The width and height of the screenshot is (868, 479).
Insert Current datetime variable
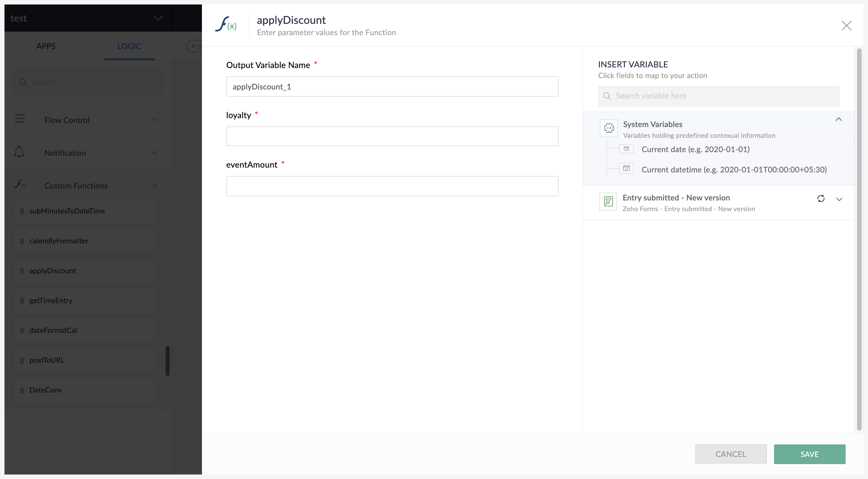click(x=733, y=169)
